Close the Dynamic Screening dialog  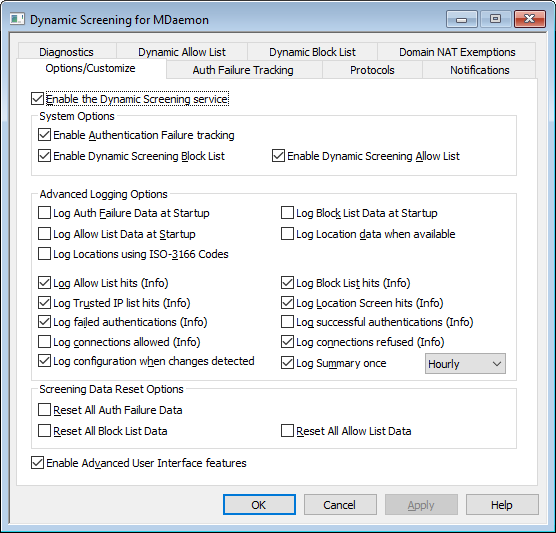[529, 19]
